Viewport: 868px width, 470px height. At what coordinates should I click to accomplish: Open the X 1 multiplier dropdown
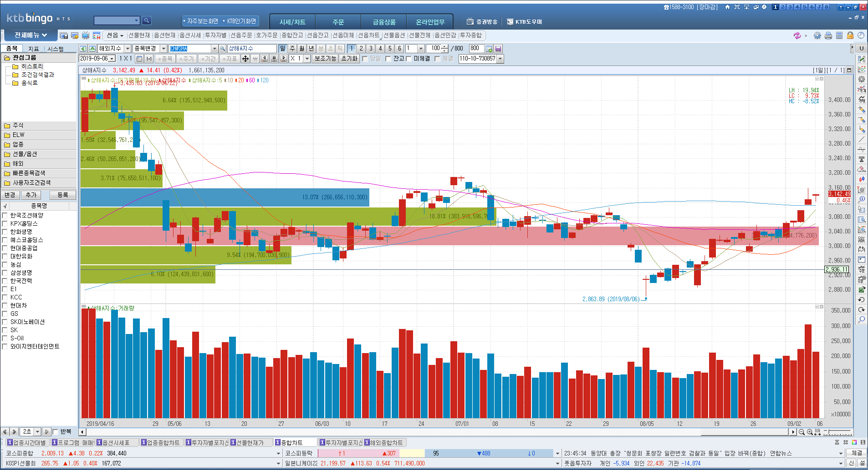point(307,59)
